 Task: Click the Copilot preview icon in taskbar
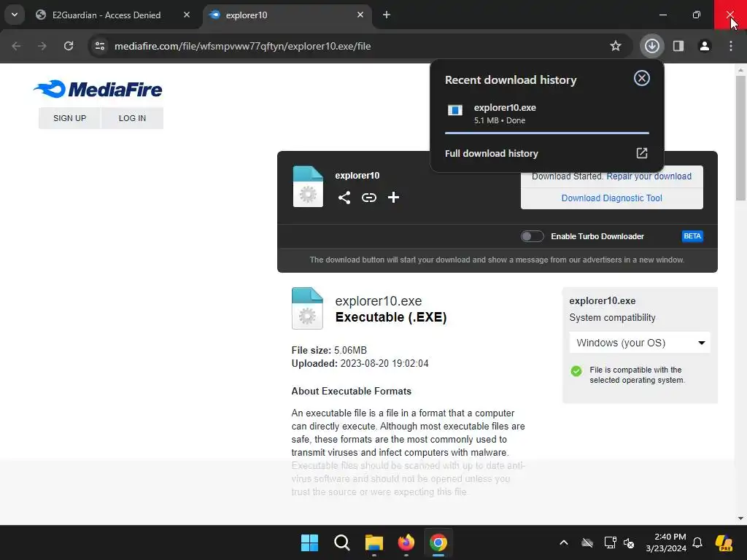[724, 542]
